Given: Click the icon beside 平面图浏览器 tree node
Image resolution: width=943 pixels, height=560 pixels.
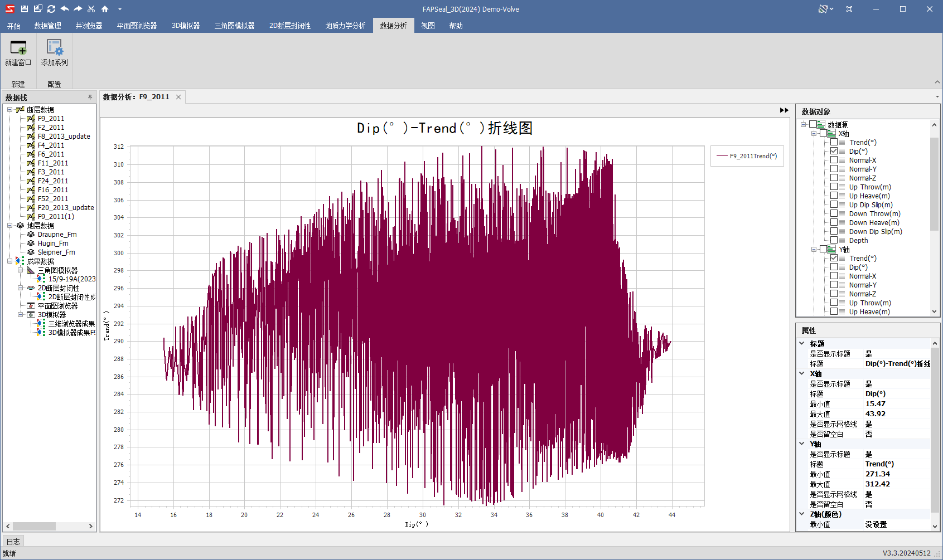Looking at the screenshot, I should click(31, 306).
